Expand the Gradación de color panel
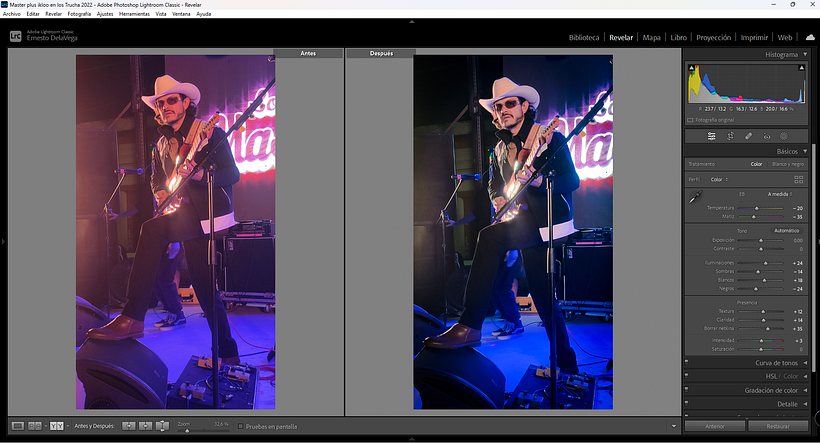Screen dimensions: 820x444 click(x=770, y=390)
